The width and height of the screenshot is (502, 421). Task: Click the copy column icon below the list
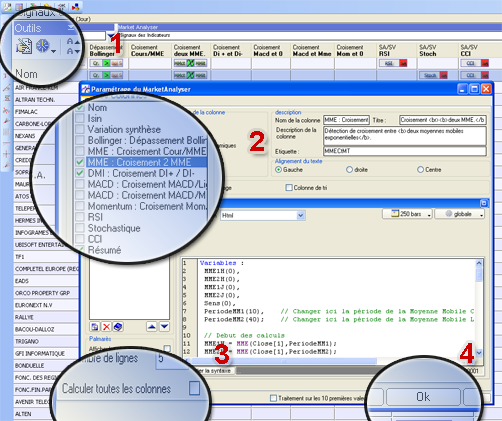click(95, 327)
